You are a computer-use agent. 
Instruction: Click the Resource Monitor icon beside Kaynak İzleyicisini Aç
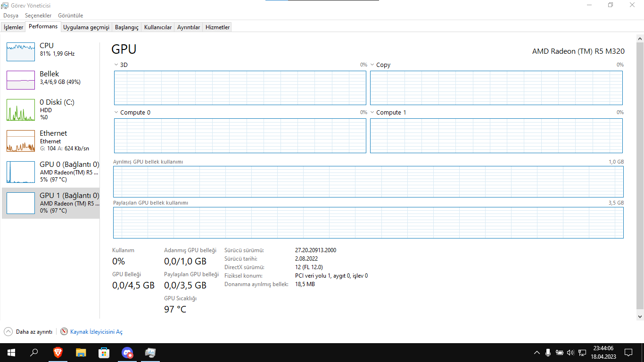64,332
